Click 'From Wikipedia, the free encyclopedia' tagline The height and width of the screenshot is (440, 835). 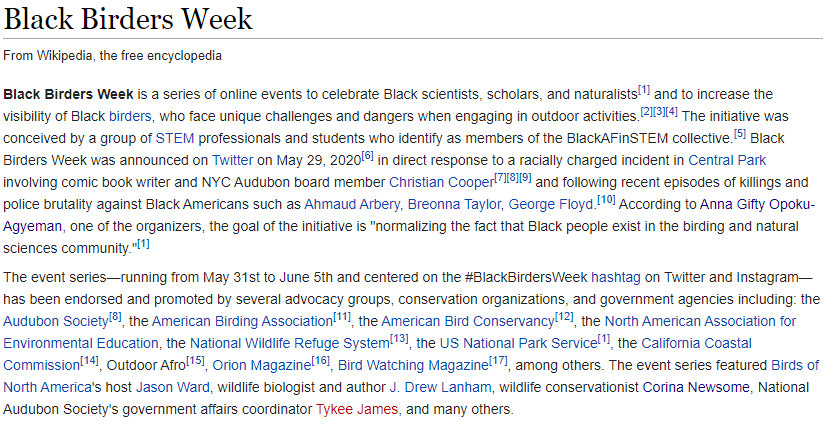coord(112,56)
